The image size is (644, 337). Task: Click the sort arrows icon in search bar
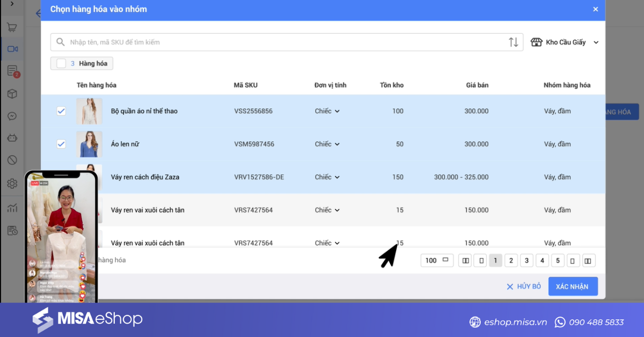(514, 42)
